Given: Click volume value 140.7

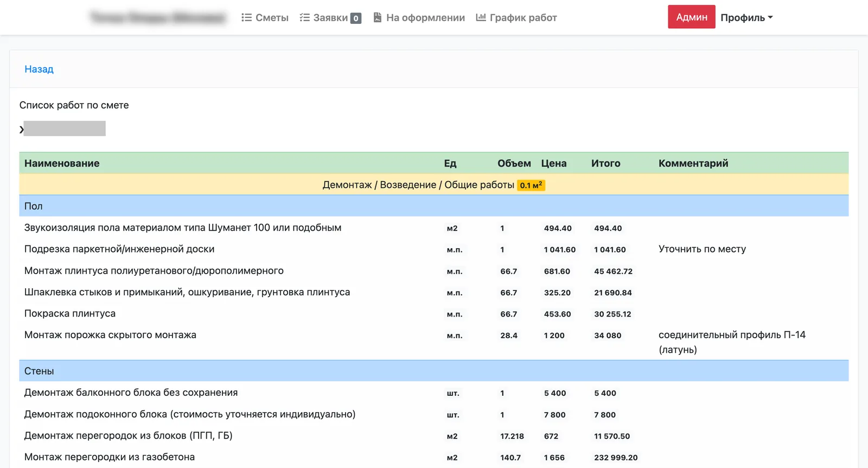Looking at the screenshot, I should point(510,458).
